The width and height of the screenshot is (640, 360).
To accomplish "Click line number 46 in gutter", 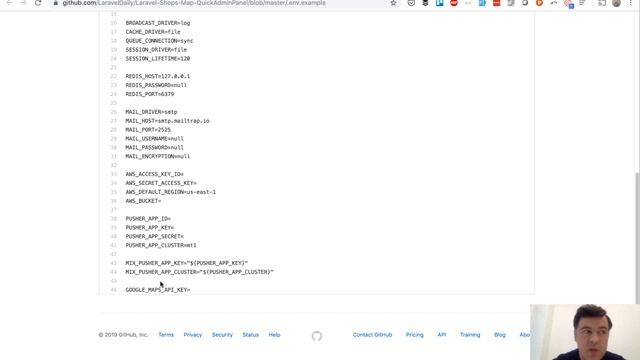I will (113, 290).
